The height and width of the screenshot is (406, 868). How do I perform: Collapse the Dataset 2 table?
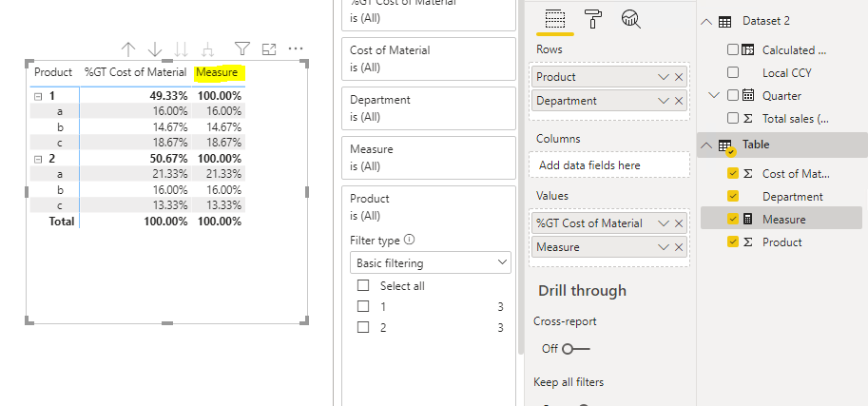(705, 22)
